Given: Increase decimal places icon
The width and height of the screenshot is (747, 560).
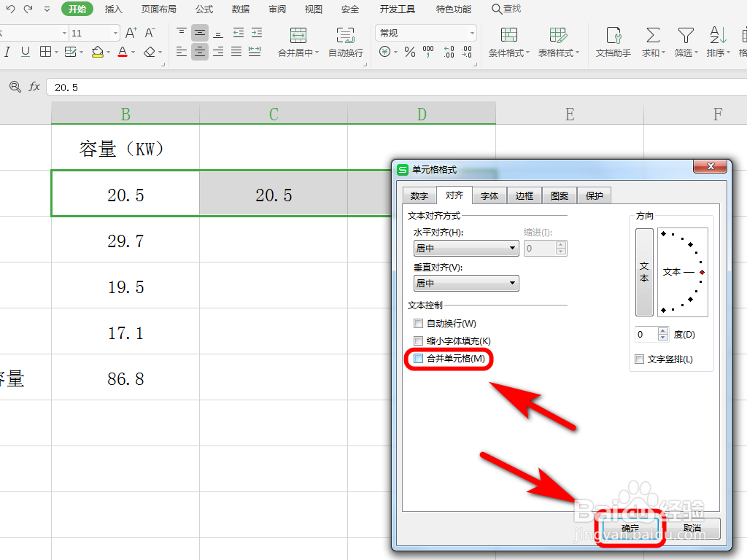Looking at the screenshot, I should click(449, 52).
